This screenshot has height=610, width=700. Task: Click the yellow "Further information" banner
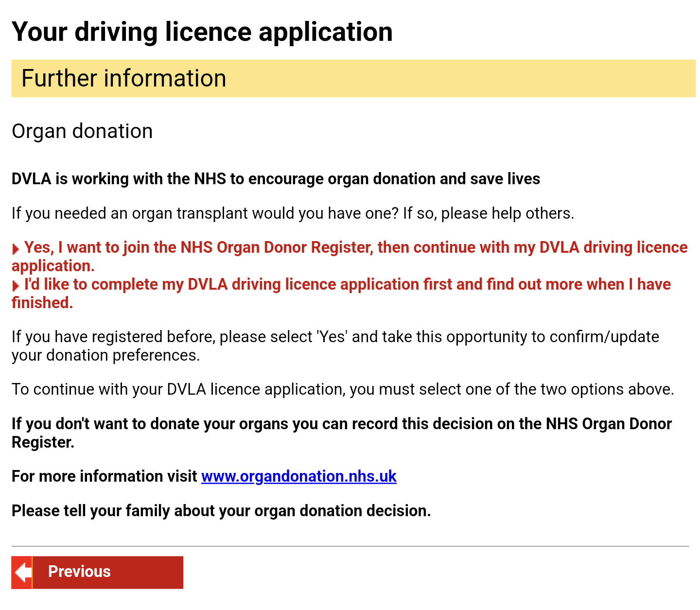click(x=353, y=78)
